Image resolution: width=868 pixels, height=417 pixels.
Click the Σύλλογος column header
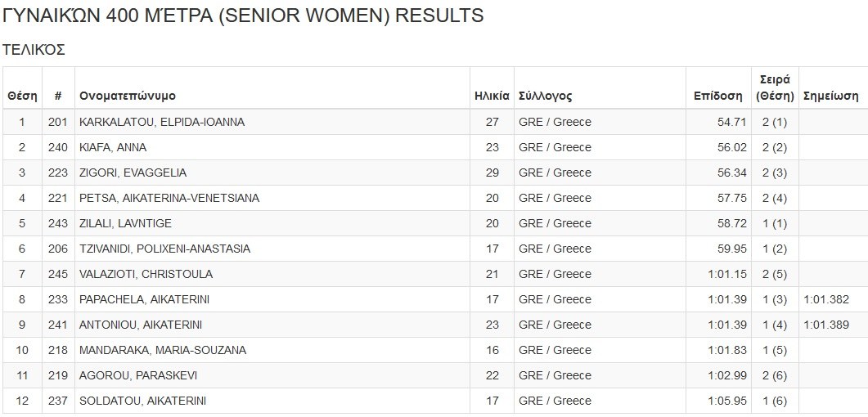(546, 96)
